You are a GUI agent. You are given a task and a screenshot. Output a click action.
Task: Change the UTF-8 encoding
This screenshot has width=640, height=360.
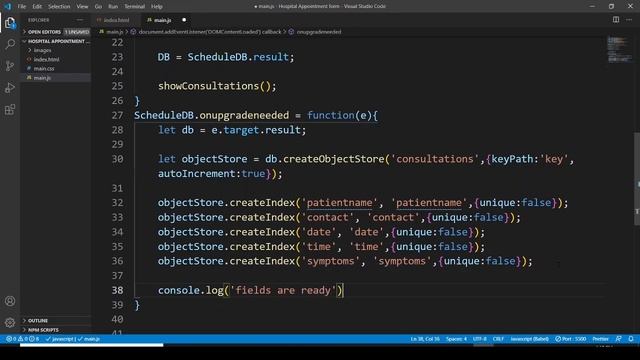pos(479,339)
